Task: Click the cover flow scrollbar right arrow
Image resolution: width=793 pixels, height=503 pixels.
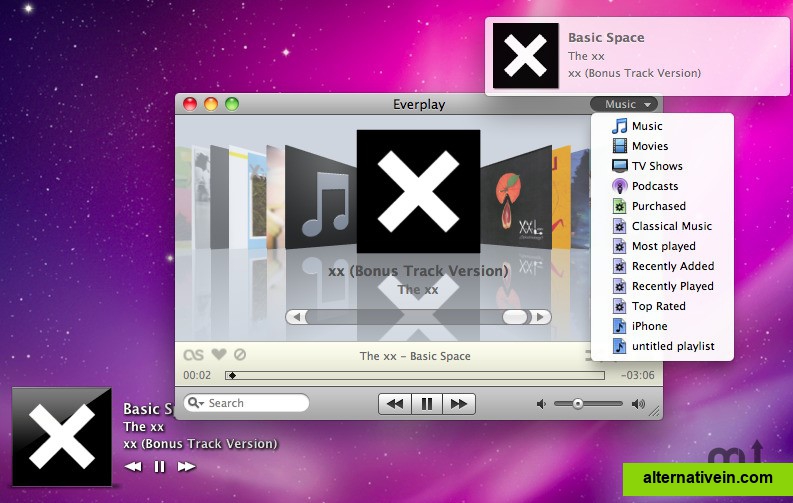Action: [540, 317]
